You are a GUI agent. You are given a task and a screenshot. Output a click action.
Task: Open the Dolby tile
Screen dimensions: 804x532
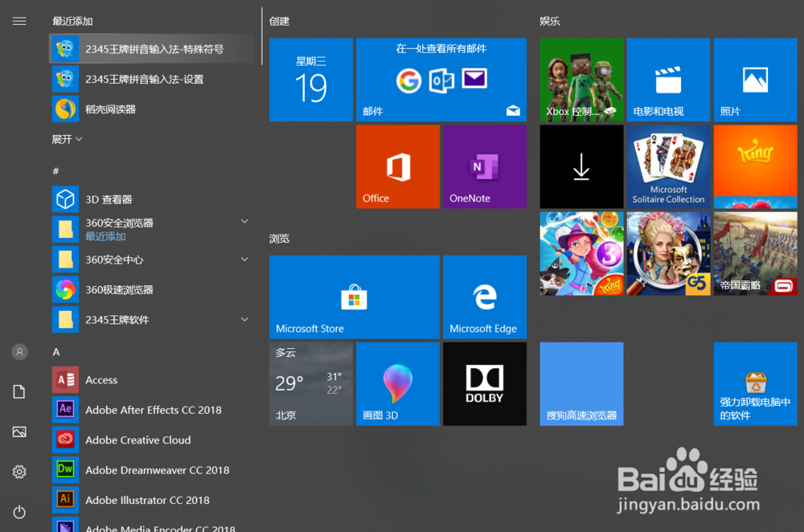pyautogui.click(x=485, y=384)
